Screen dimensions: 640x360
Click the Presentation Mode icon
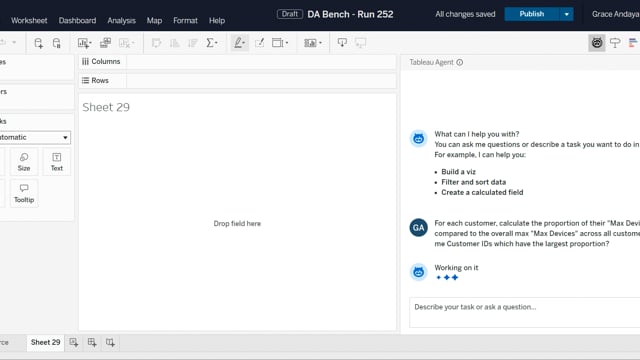[360, 43]
